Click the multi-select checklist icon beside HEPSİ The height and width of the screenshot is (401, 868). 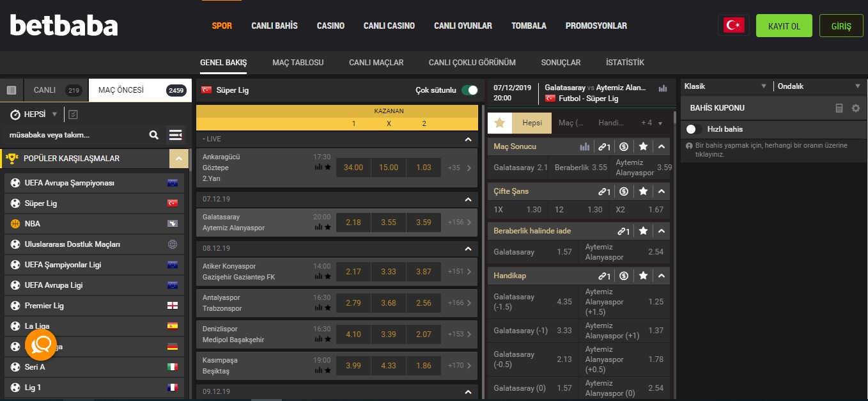73,114
